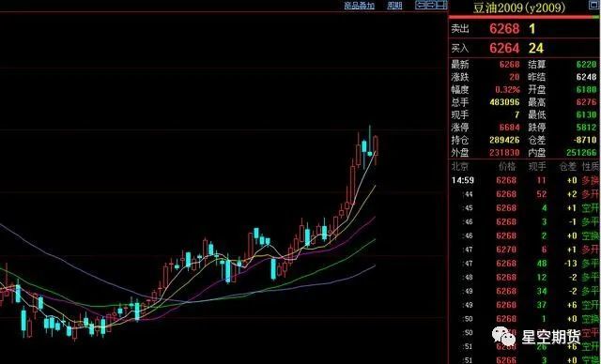Select the -13 position change cell

[x=571, y=264]
